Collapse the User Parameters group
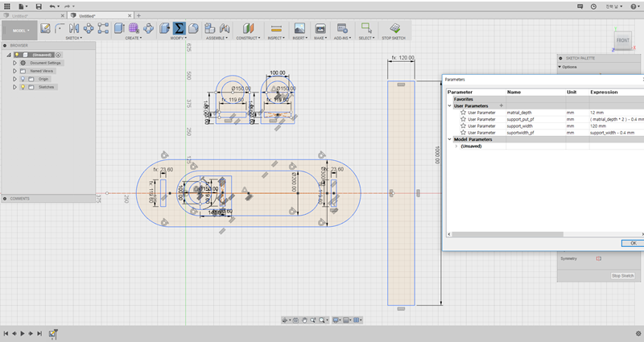 pyautogui.click(x=450, y=105)
